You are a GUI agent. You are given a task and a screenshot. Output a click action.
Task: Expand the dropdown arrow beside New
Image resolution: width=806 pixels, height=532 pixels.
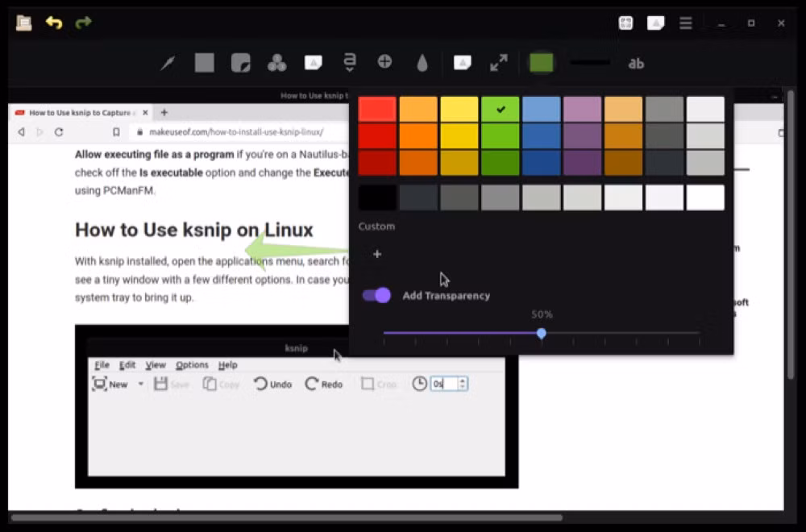[140, 384]
